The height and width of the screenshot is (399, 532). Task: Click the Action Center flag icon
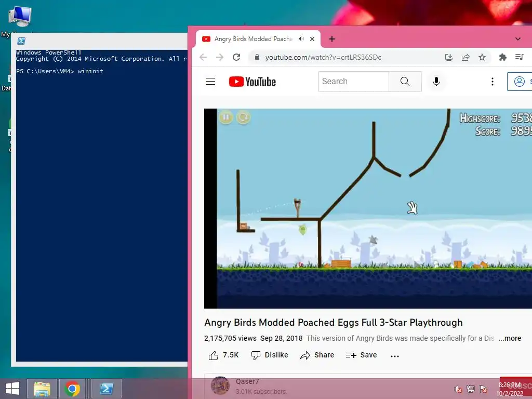point(483,389)
